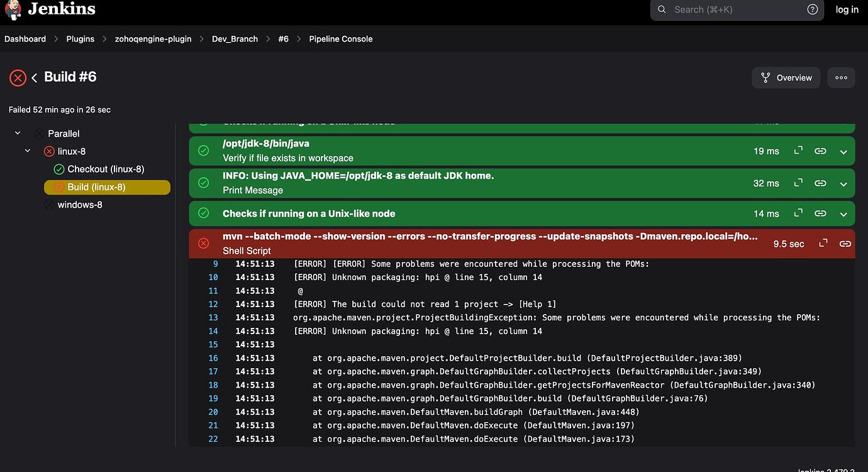
Task: Select the Build (linux-8) stage
Action: click(96, 187)
